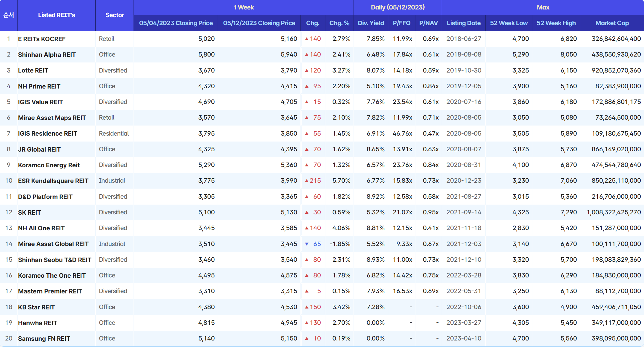Click the Market Cap column header
Image resolution: width=644 pixels, height=347 pixels.
click(x=612, y=23)
